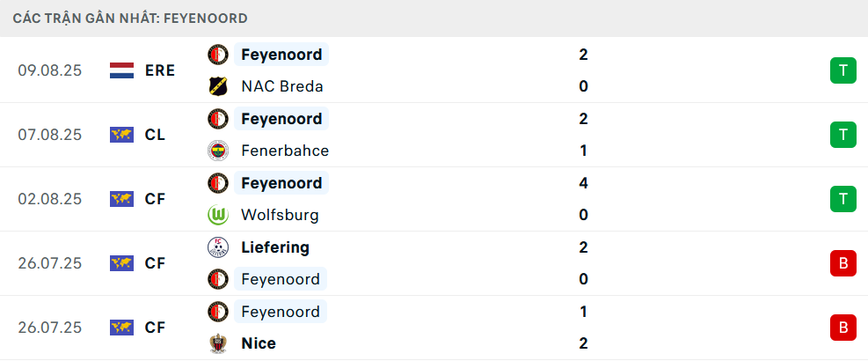Click the red loss badge for Nice match
The image size is (868, 361).
(842, 328)
